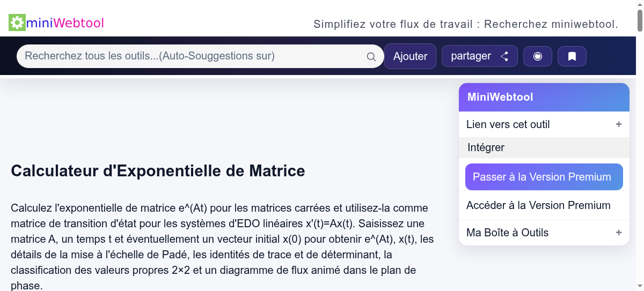The image size is (644, 291).
Task: Click the Calculateur d'Exponentielle de Matrice heading
Action: pyautogui.click(x=158, y=171)
